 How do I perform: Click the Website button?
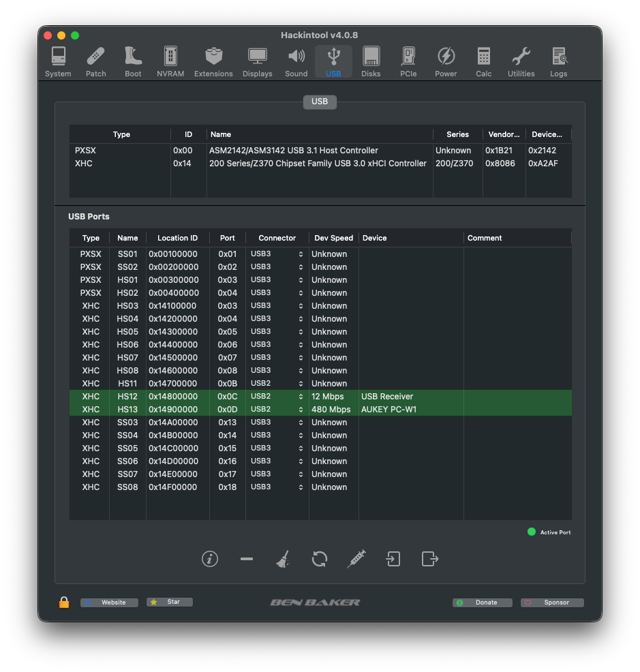110,602
